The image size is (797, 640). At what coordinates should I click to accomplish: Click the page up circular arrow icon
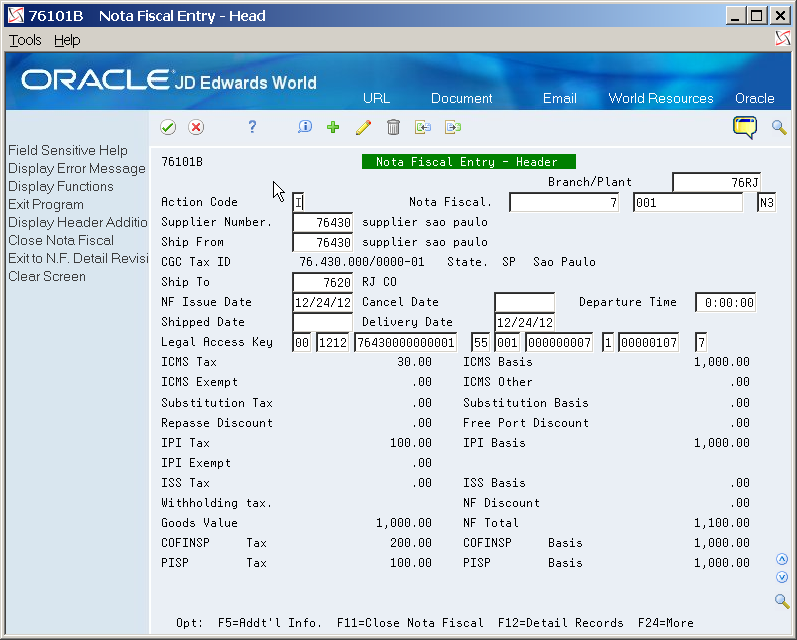pyautogui.click(x=782, y=559)
